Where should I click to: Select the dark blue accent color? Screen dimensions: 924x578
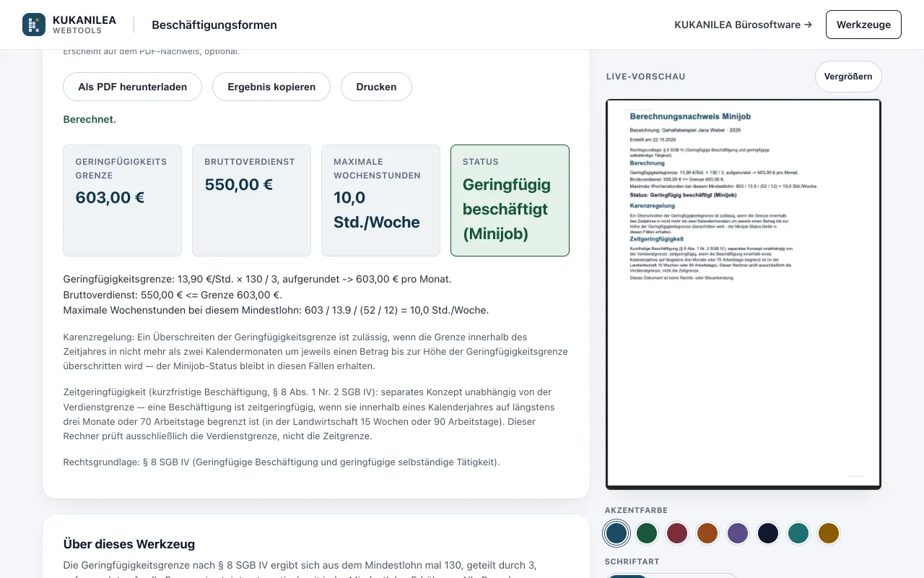pyautogui.click(x=616, y=533)
